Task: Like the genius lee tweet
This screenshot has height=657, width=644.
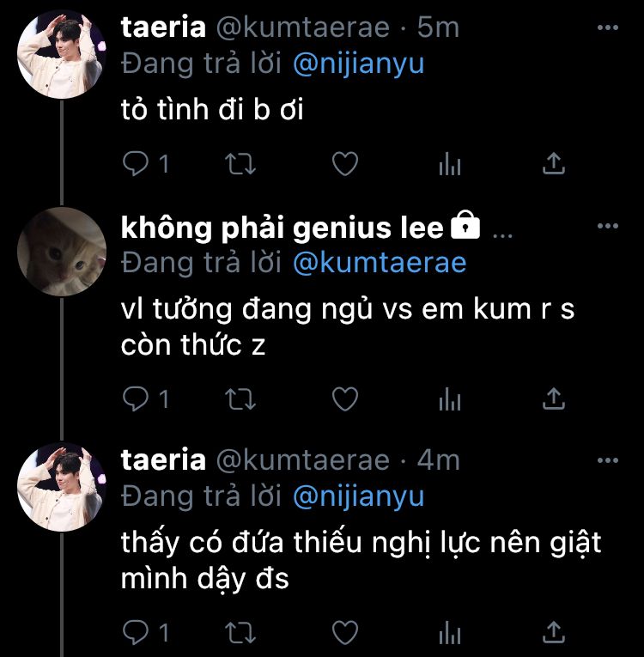Action: pos(344,398)
